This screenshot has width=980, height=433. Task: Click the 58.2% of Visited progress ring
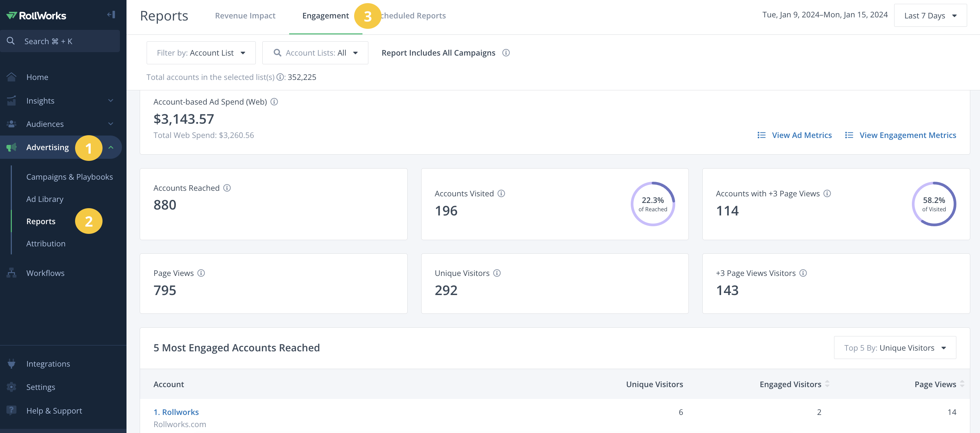coord(934,204)
